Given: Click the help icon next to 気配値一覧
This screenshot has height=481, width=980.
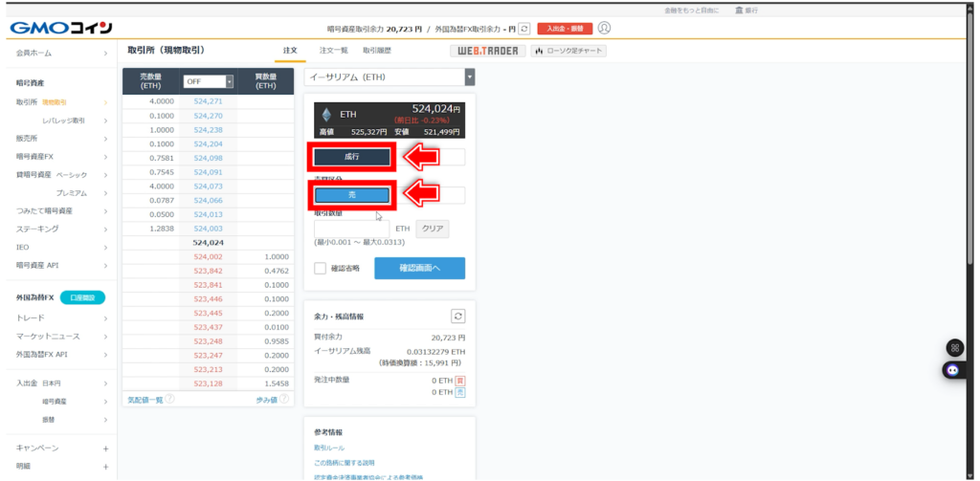Looking at the screenshot, I should (x=169, y=400).
